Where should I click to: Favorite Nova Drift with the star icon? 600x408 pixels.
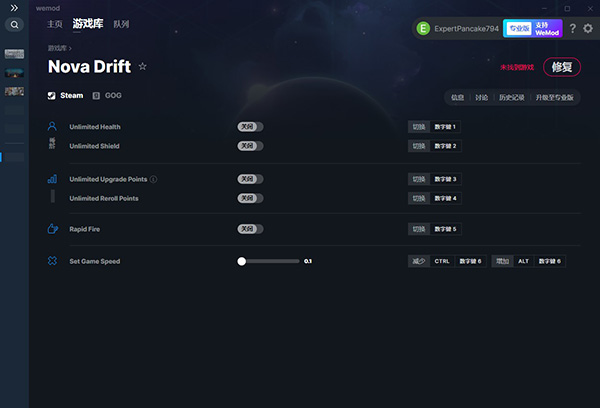tap(142, 67)
